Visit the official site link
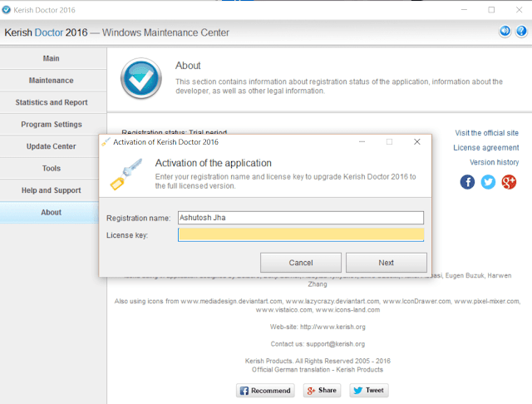The width and height of the screenshot is (532, 404). (x=486, y=133)
